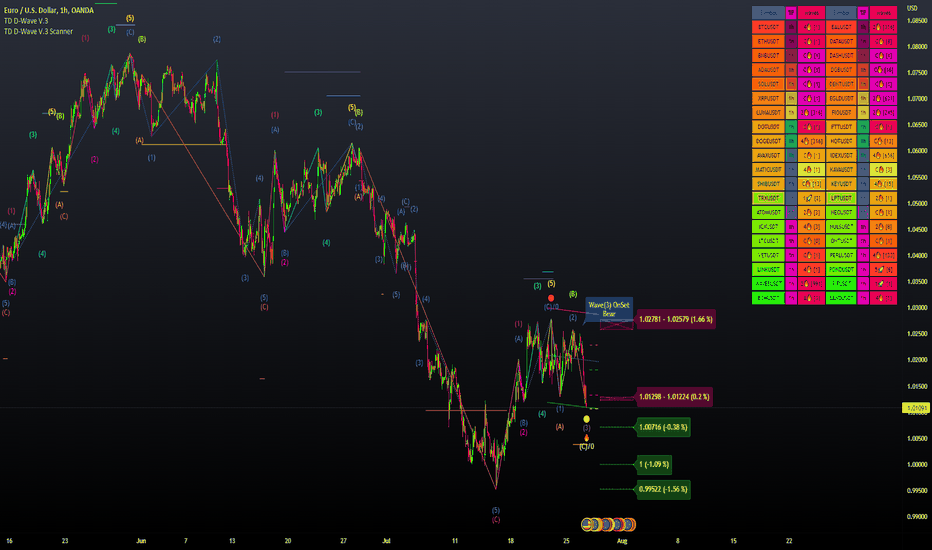The image size is (932, 550).
Task: Click the DASHUSDT scanner cell
Action: (x=841, y=55)
